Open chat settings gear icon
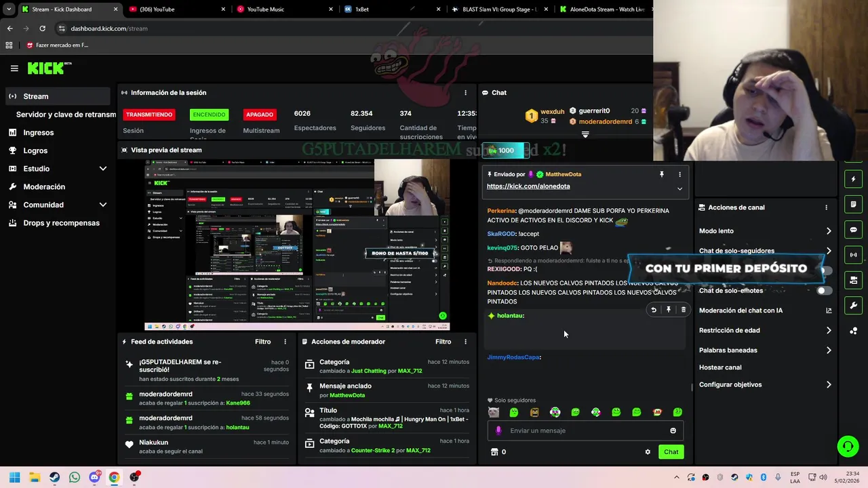 [x=648, y=452]
